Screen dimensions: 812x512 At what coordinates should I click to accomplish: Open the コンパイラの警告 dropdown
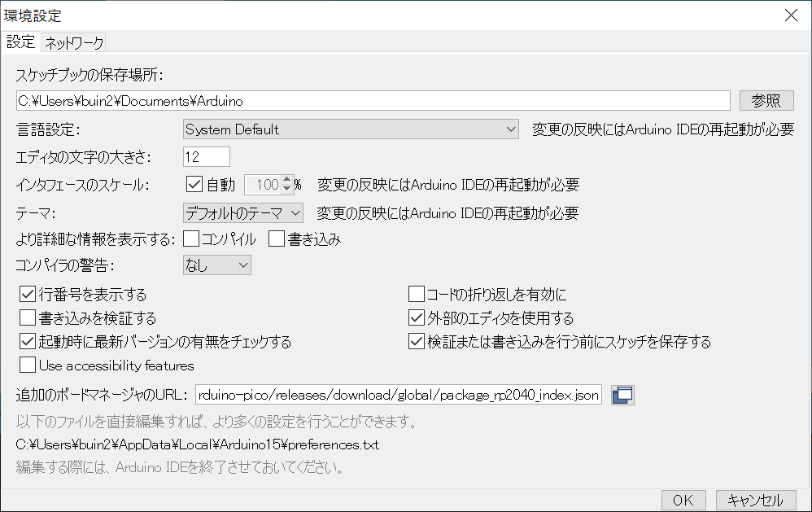click(216, 265)
